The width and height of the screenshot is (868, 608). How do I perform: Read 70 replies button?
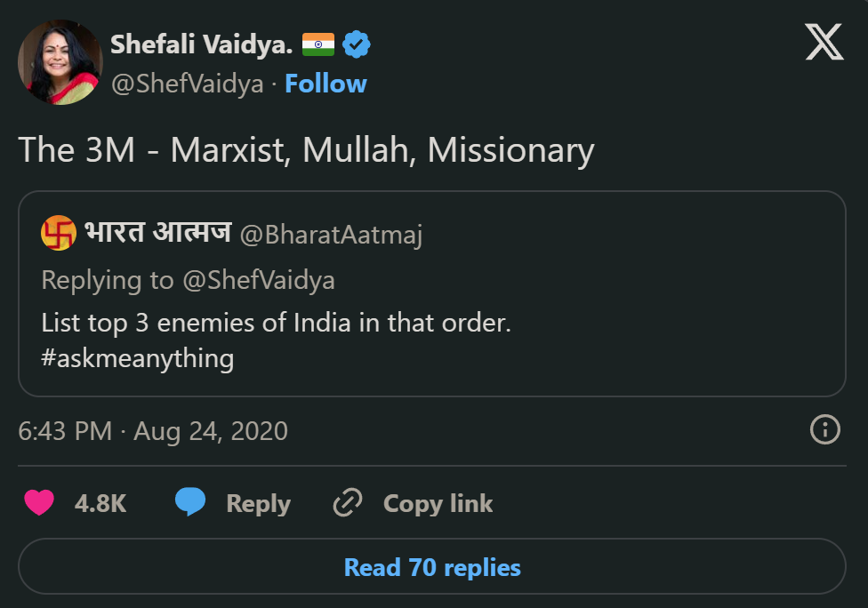tap(432, 567)
